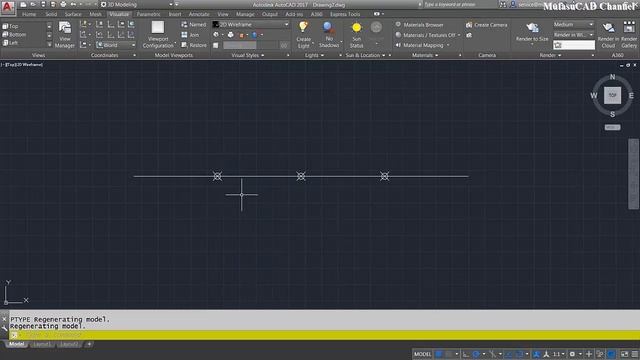Select the Top view
The image size is (640, 360).
[x=11, y=26]
